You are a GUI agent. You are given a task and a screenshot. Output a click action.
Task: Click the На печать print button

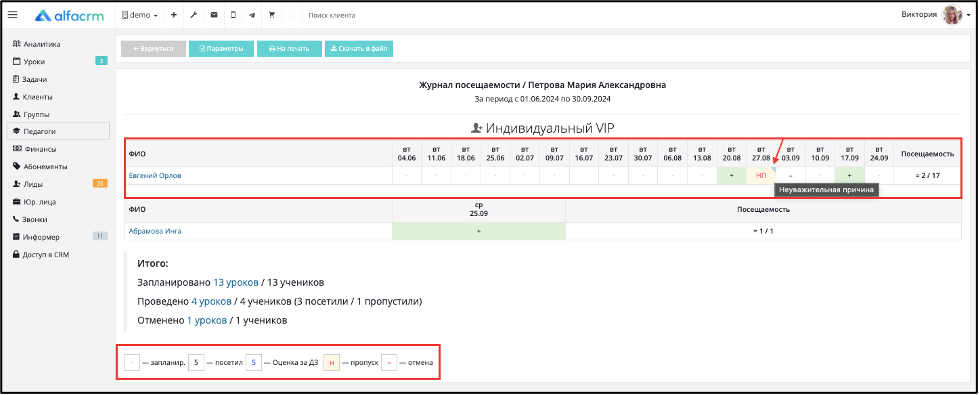289,49
